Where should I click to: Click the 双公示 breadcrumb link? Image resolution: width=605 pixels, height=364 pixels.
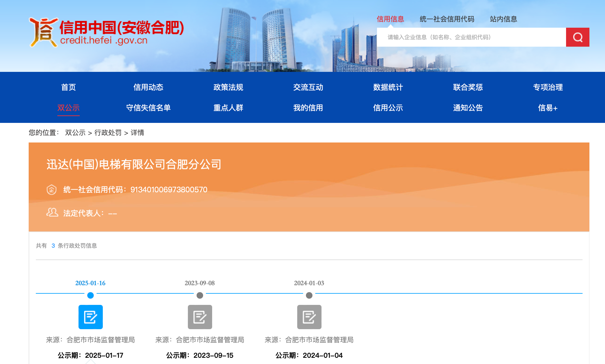75,133
